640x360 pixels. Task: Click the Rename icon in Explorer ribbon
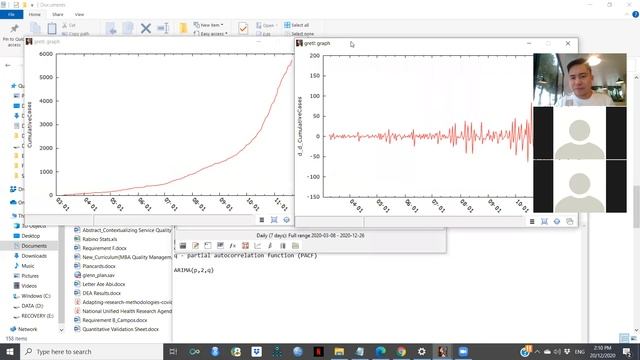[163, 28]
